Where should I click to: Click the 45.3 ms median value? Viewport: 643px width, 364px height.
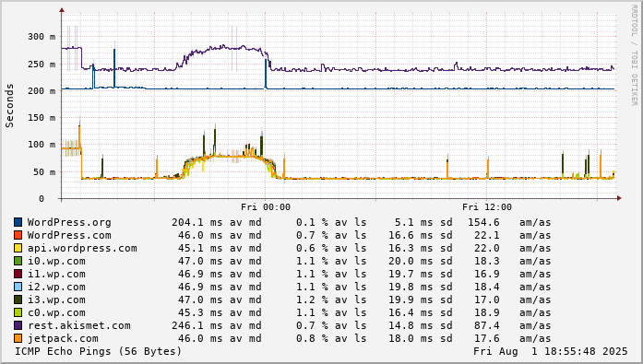tap(191, 312)
